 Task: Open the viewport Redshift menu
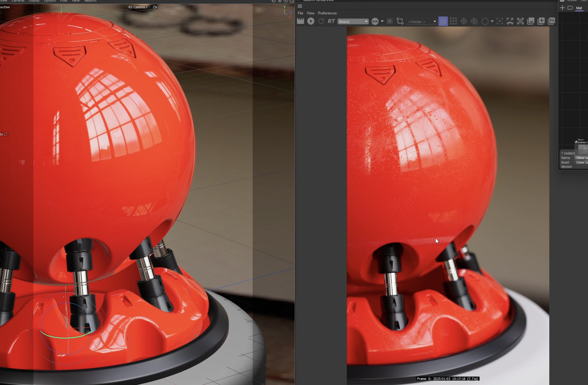90,1
